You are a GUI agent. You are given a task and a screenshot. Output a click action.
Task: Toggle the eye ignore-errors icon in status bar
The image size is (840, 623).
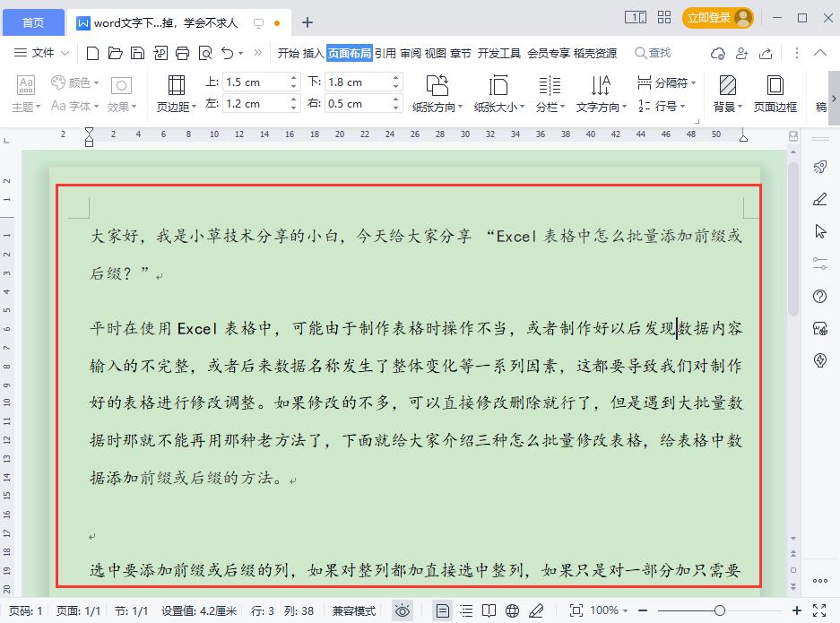[403, 610]
